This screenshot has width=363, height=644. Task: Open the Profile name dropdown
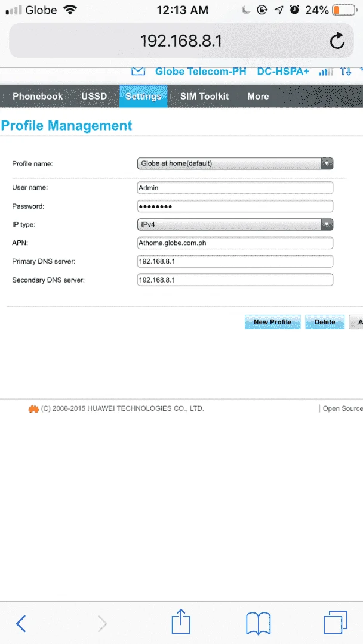235,163
